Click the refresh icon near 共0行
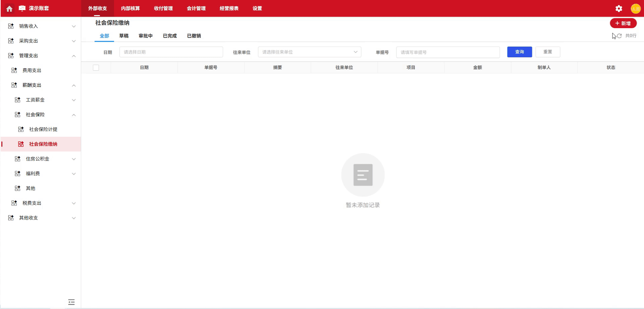Screen dimensions: 644x309 pyautogui.click(x=619, y=36)
